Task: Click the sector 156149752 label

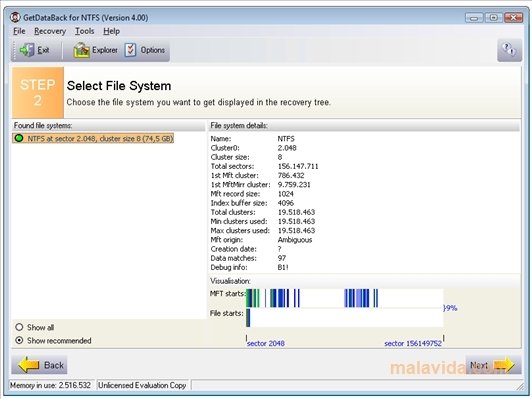Action: pyautogui.click(x=413, y=343)
